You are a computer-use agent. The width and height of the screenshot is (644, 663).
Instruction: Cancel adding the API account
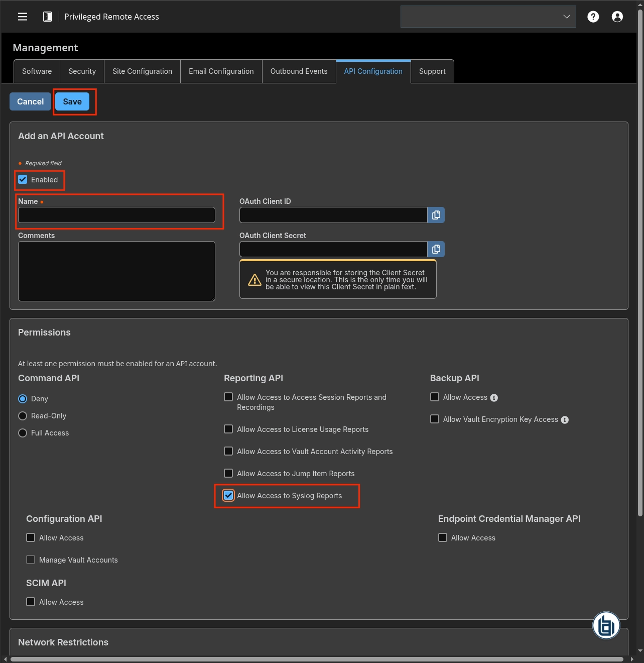pos(30,101)
